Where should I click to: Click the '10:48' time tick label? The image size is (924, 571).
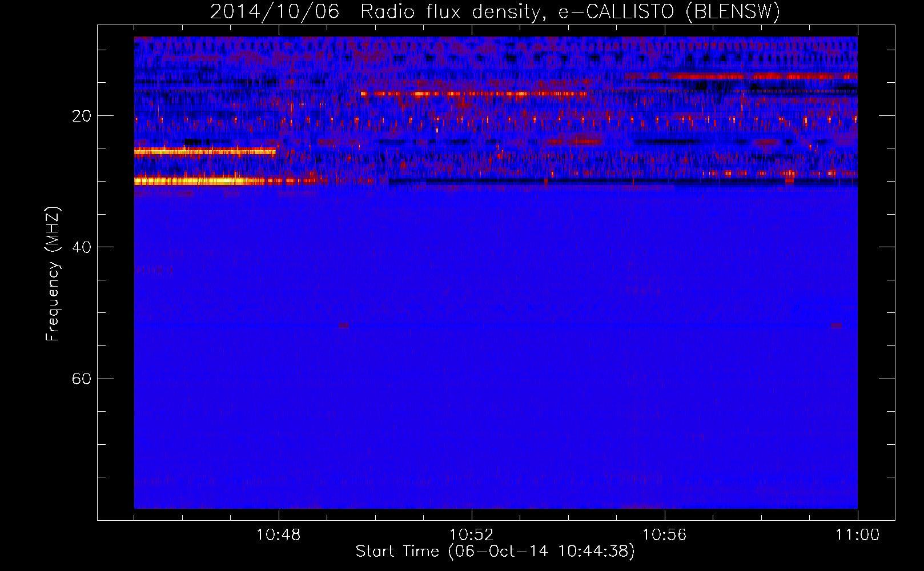[x=279, y=535]
